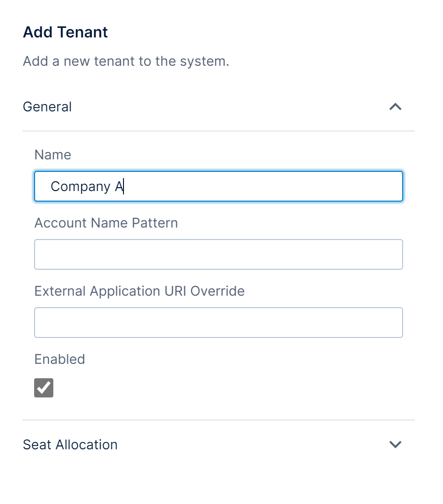Uncheck the Enabled checkbox
This screenshot has height=504, width=443.
tap(44, 388)
